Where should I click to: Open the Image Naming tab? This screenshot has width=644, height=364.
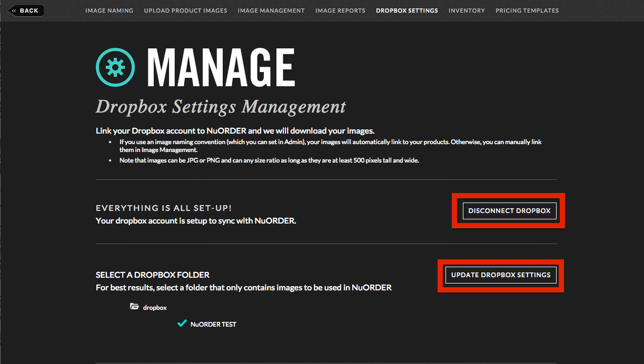109,11
